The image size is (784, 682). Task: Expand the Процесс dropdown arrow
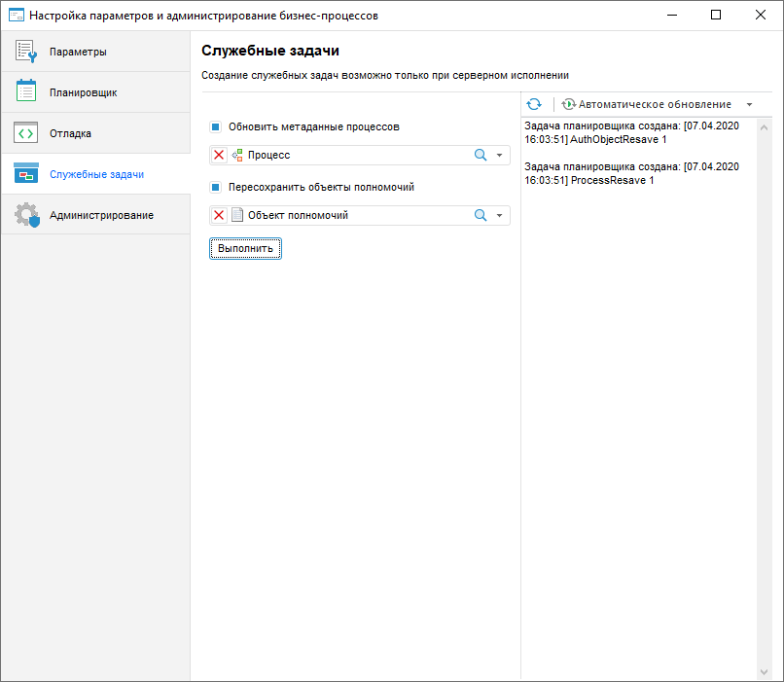pos(499,156)
